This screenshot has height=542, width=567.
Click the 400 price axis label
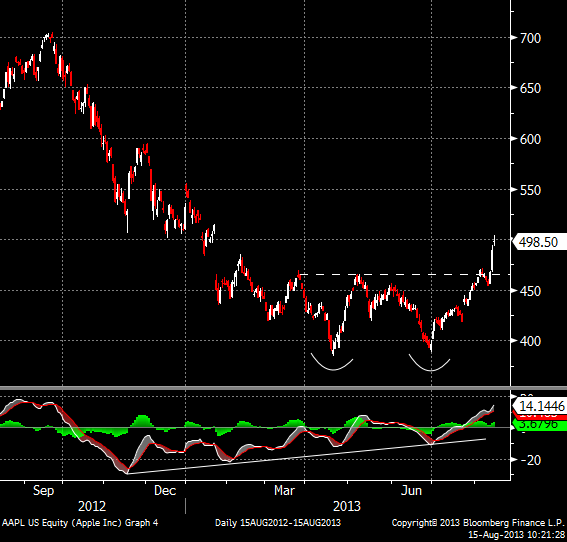click(530, 341)
